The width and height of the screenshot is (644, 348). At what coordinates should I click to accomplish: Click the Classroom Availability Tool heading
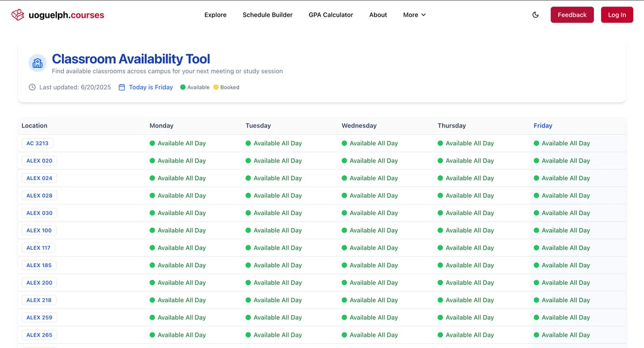131,58
